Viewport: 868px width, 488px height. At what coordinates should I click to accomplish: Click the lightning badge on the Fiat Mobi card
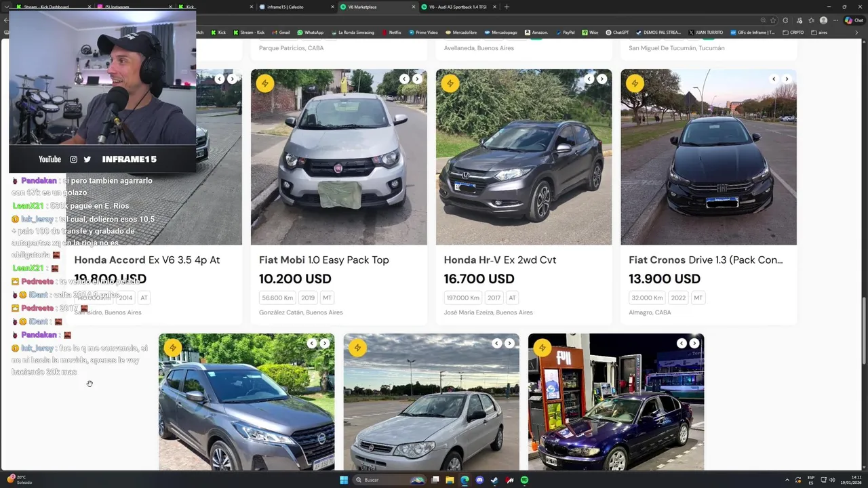(x=264, y=83)
